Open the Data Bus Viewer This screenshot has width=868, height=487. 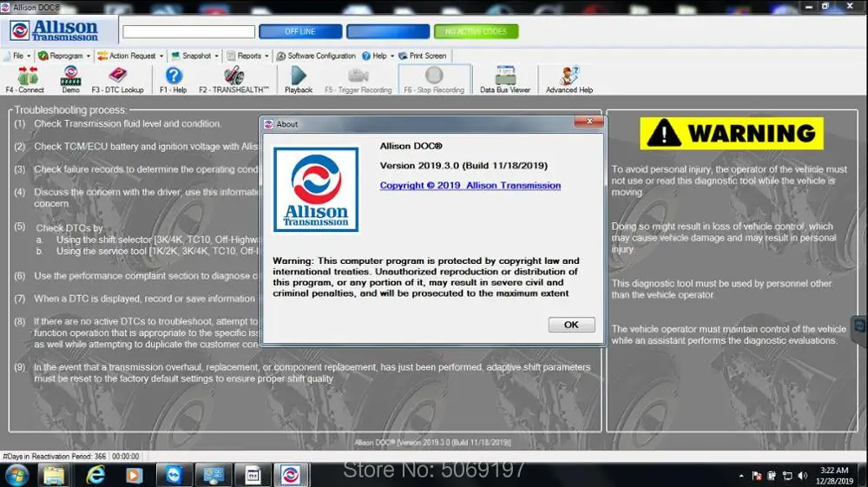coord(505,79)
